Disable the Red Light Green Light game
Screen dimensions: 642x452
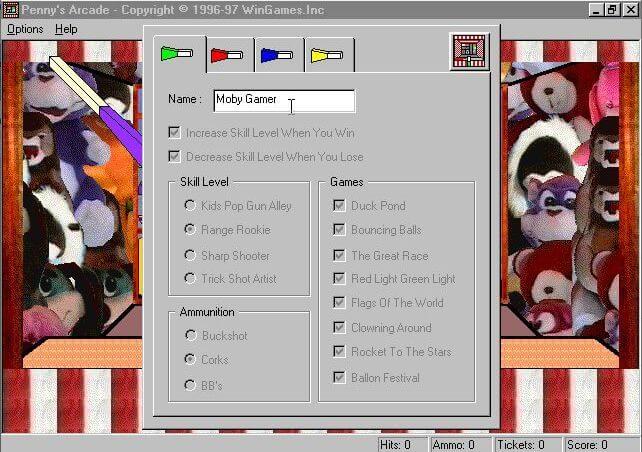point(339,279)
